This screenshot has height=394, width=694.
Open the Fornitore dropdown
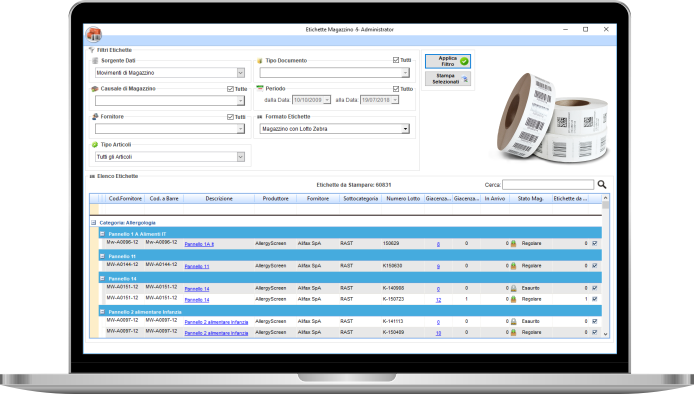pyautogui.click(x=240, y=129)
